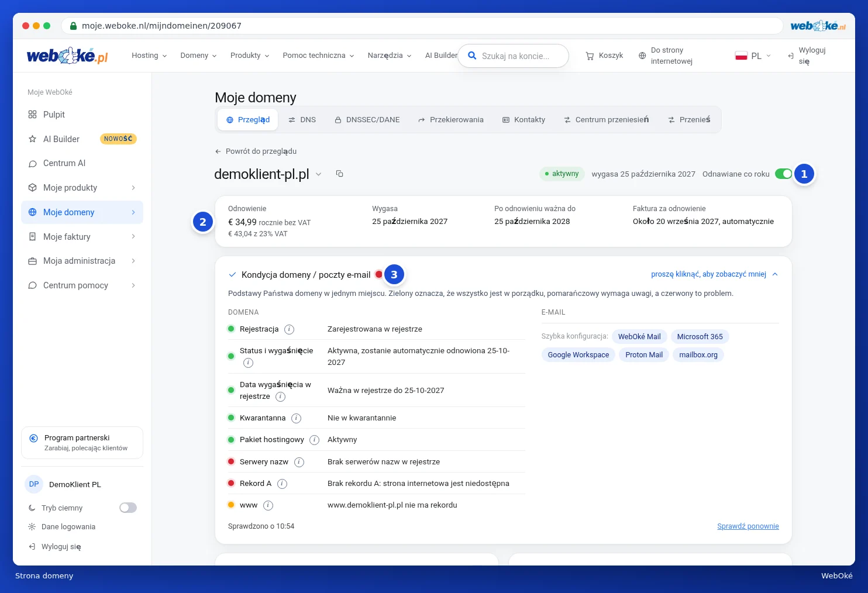Click the back arrow by Powrót do przeglądu
Viewport: 868px width, 593px height.
218,151
